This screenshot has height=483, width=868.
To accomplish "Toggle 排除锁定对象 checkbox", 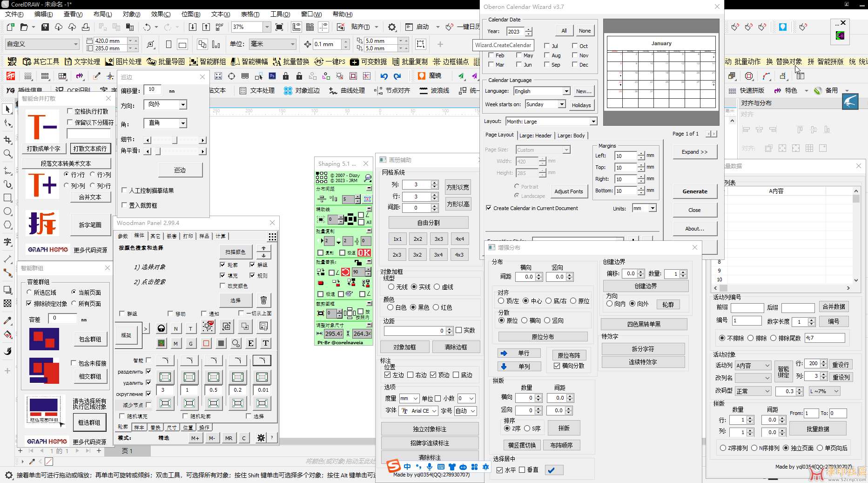I will pyautogui.click(x=29, y=304).
